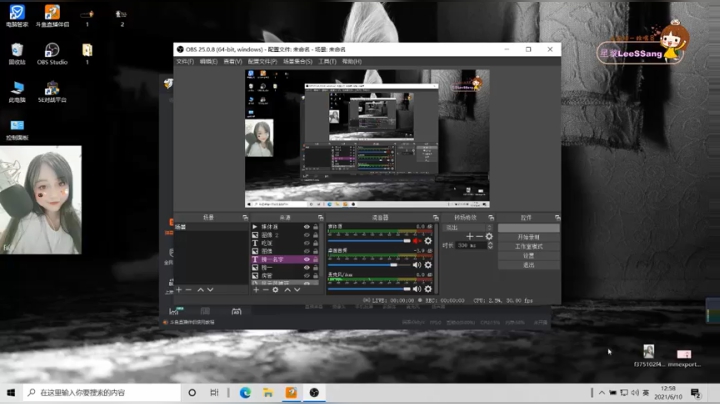Open 斗鱼直播伴侣 desktop shortcut
This screenshot has width=720, height=404.
(52, 16)
